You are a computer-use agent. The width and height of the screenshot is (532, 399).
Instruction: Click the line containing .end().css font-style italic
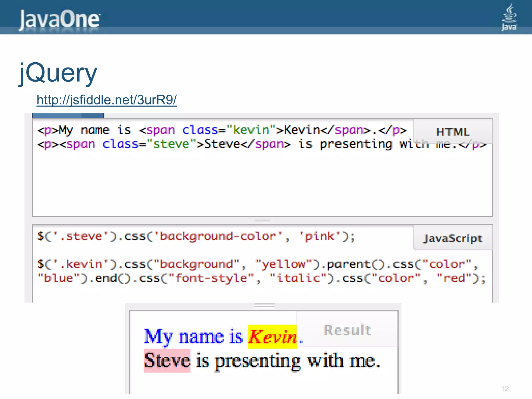coord(261,278)
